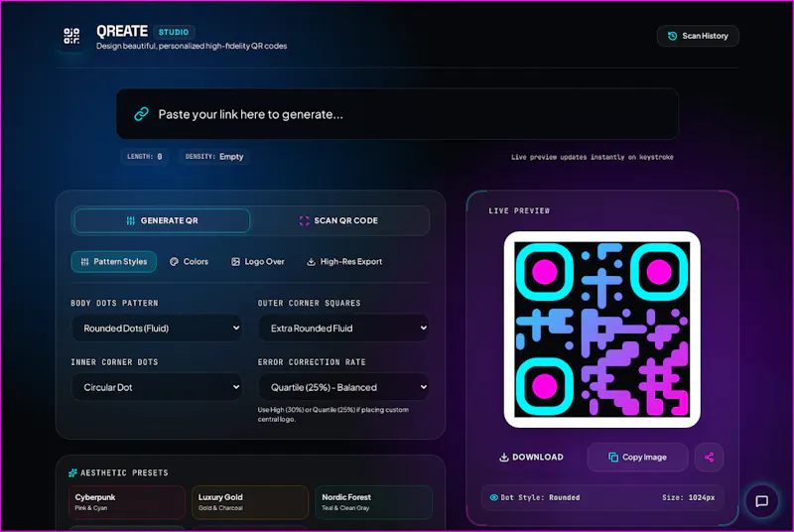Click the LENGTH: 0 indicator

145,157
